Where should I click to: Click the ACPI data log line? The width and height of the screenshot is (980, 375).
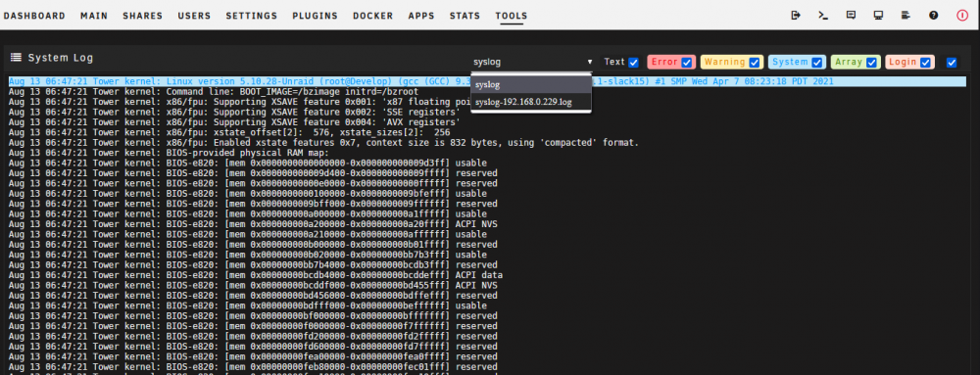pos(256,275)
